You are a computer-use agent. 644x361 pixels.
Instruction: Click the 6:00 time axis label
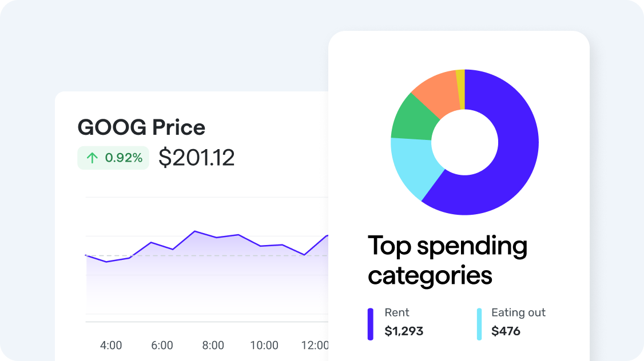(162, 345)
